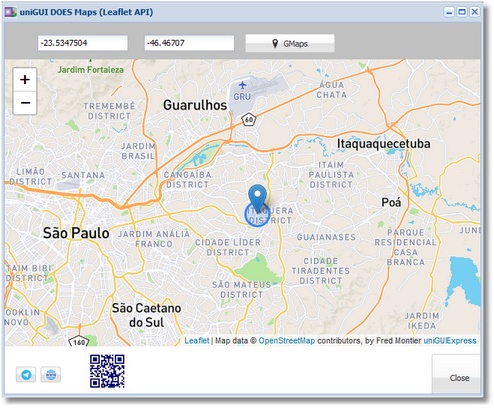Screen dimensions: 494x408
Task: Click the route 60 highway shield
Action: (249, 119)
